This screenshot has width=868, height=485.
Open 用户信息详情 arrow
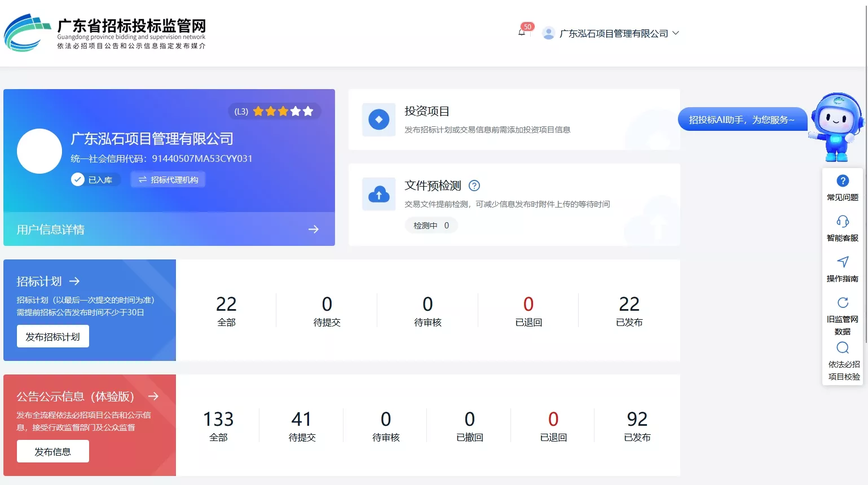(x=314, y=229)
